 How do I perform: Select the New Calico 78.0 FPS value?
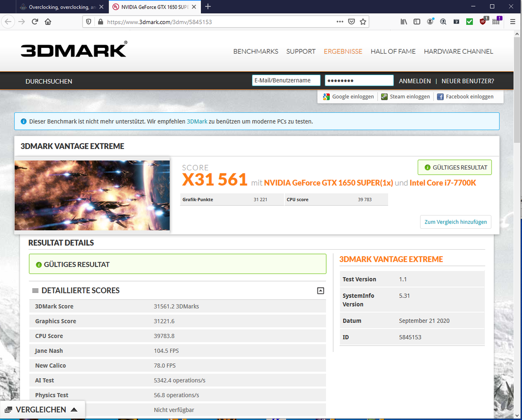click(x=165, y=366)
